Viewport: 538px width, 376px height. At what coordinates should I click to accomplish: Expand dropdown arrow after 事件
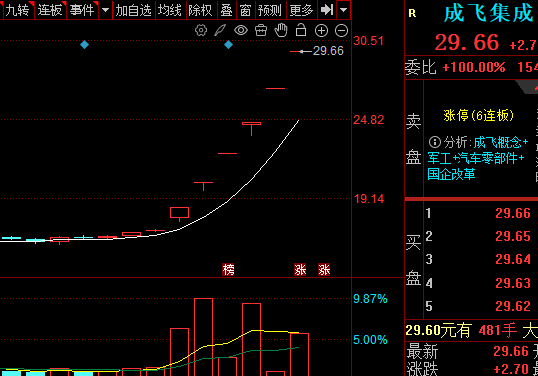(x=106, y=10)
